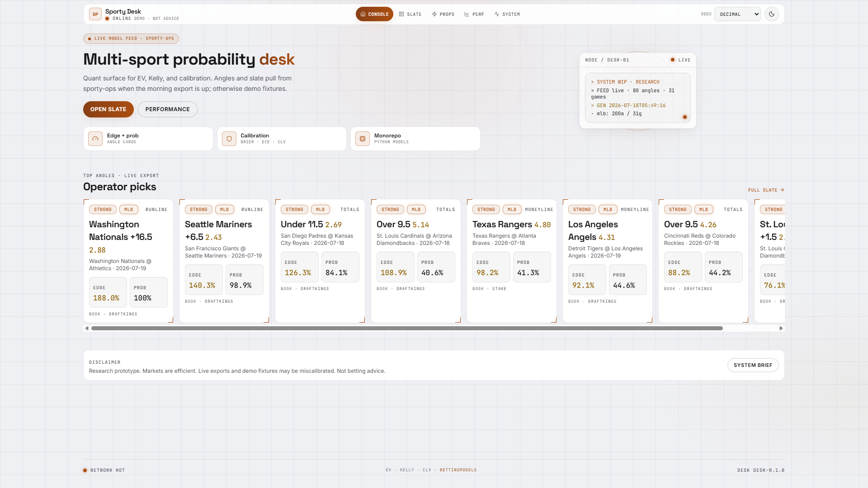Open the SYSTEM tab

coord(507,14)
